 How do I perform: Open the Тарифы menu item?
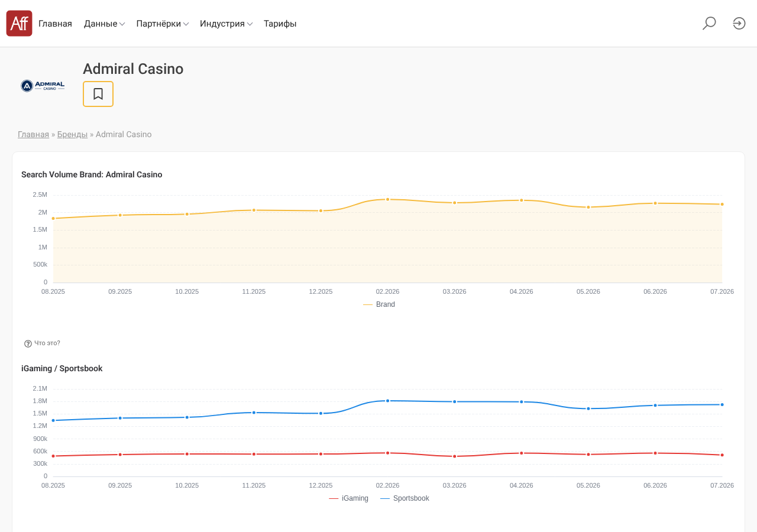(280, 24)
